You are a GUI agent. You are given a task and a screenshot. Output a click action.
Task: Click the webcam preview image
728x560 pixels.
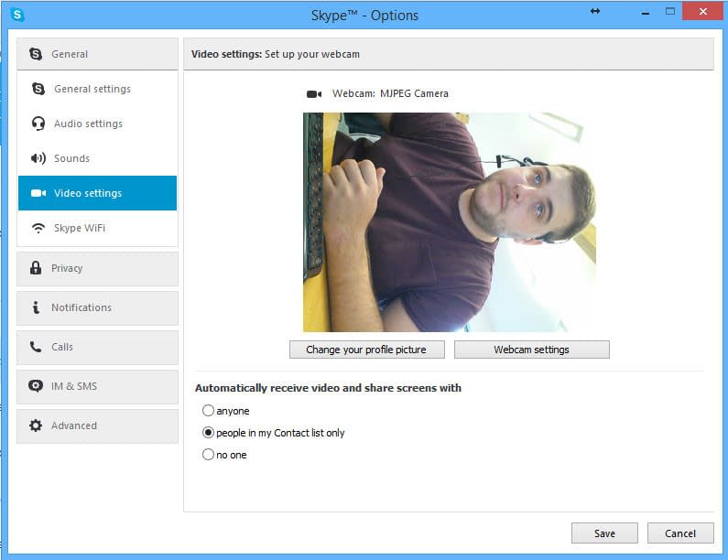450,222
